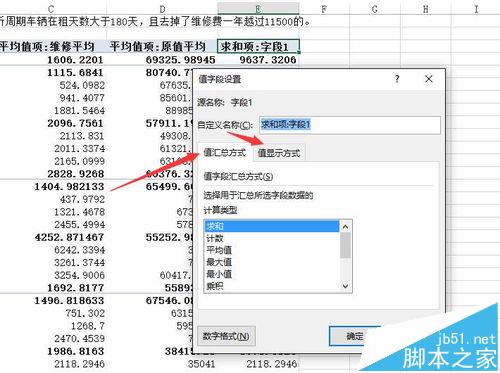This screenshot has width=500, height=373.
Task: Click cell with value 9637.3206
Action: (x=258, y=60)
